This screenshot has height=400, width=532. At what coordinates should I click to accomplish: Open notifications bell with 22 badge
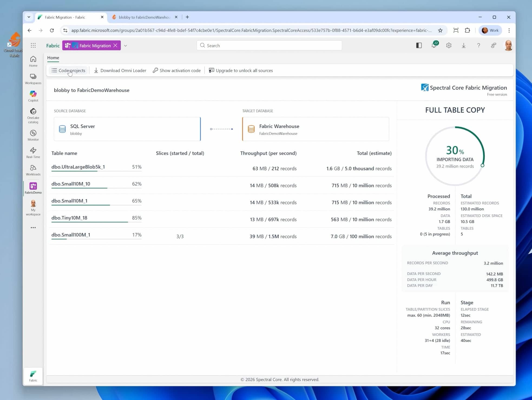tap(434, 45)
